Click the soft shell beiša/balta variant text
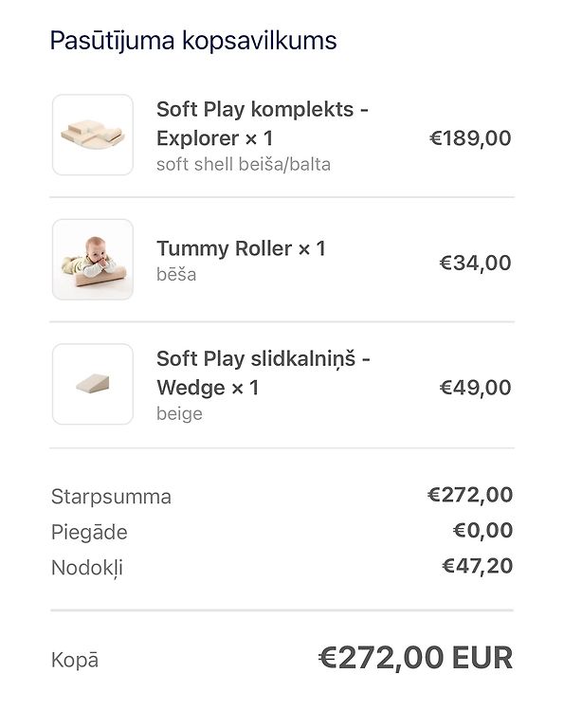Viewport: 564px width, 728px height. click(244, 164)
